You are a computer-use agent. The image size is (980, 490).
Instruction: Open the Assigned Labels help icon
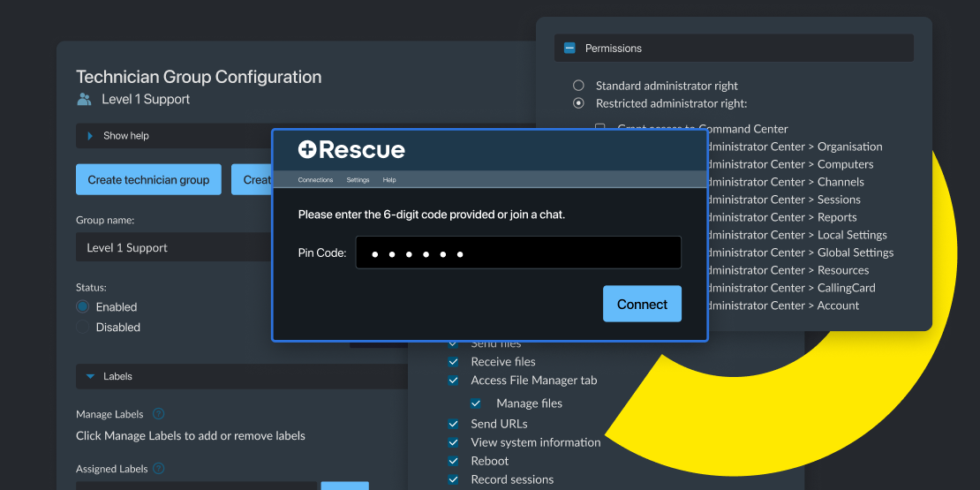(159, 468)
